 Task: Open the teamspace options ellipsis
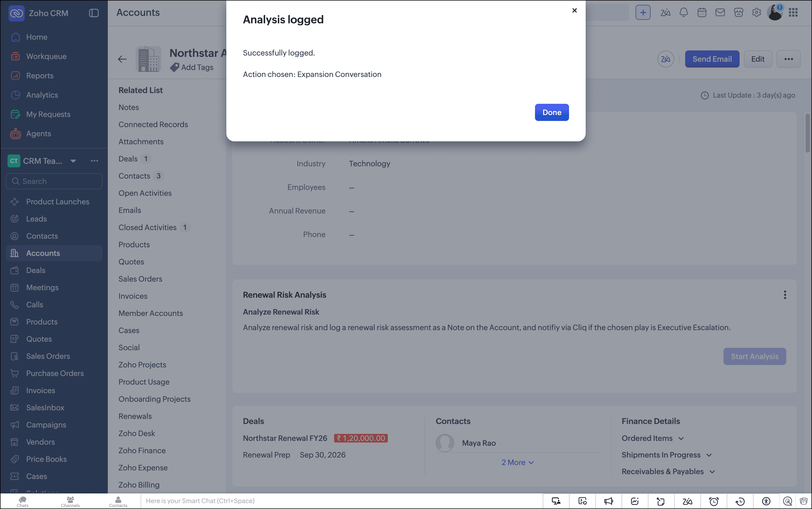tap(94, 161)
